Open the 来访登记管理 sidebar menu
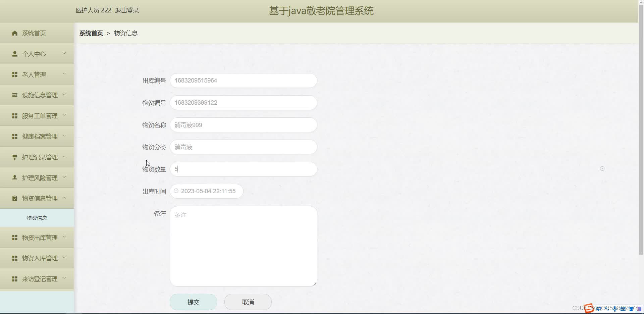The width and height of the screenshot is (644, 314). tap(37, 279)
